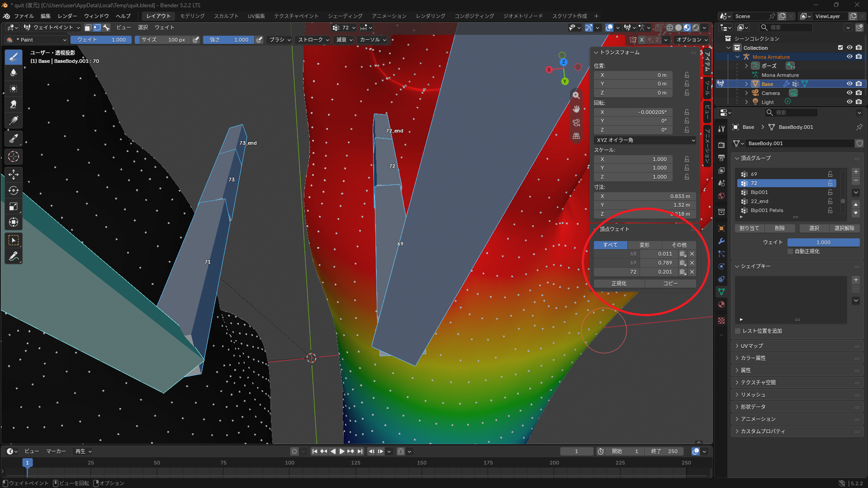Play the animation in timeline
The width and height of the screenshot is (868, 488).
coord(342,451)
